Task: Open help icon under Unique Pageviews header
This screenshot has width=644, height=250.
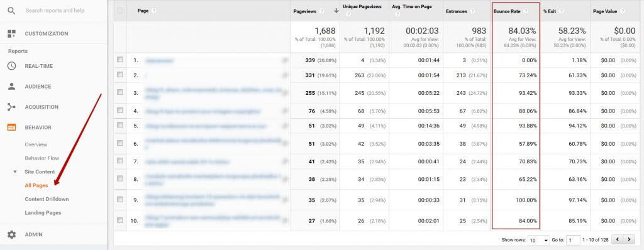Action: click(348, 14)
